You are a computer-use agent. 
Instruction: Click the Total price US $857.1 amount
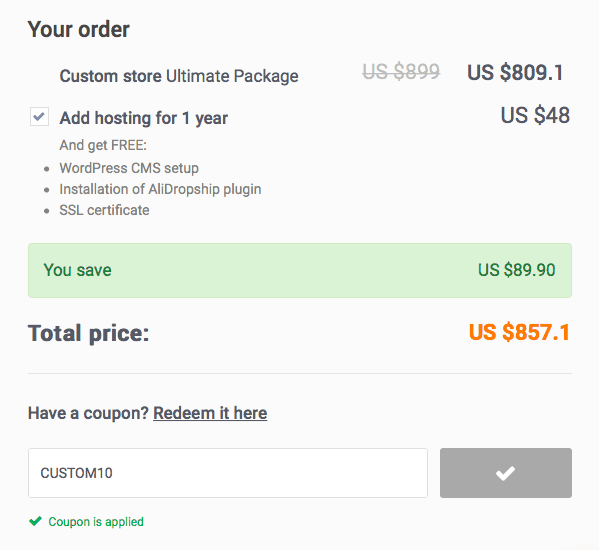(x=519, y=332)
